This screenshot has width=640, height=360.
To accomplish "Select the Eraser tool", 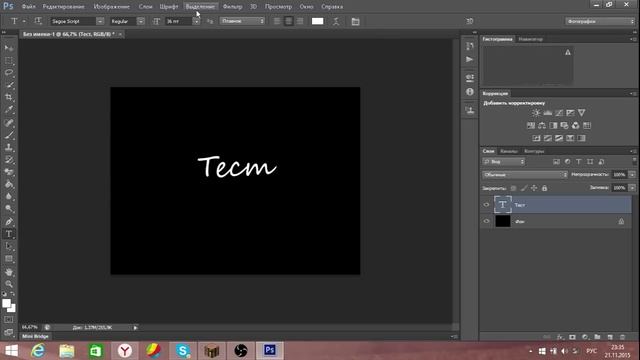I will click(x=9, y=172).
